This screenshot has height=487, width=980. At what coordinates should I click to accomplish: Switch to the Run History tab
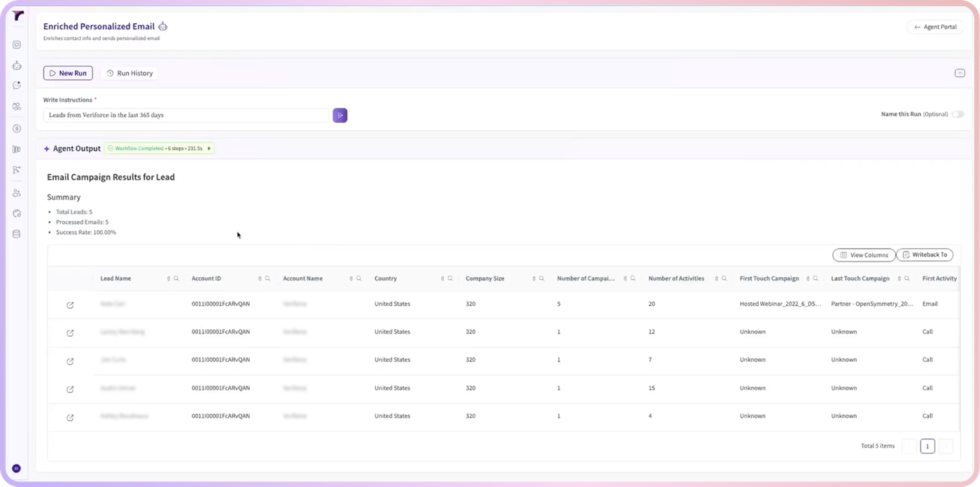tap(129, 73)
